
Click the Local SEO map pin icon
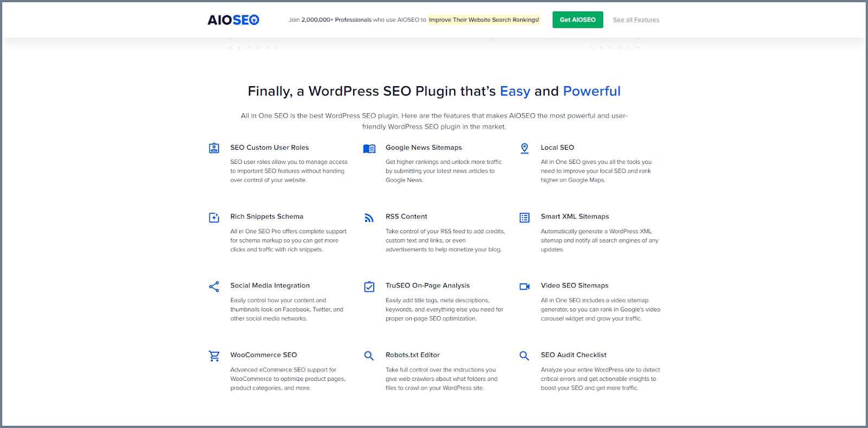click(525, 148)
